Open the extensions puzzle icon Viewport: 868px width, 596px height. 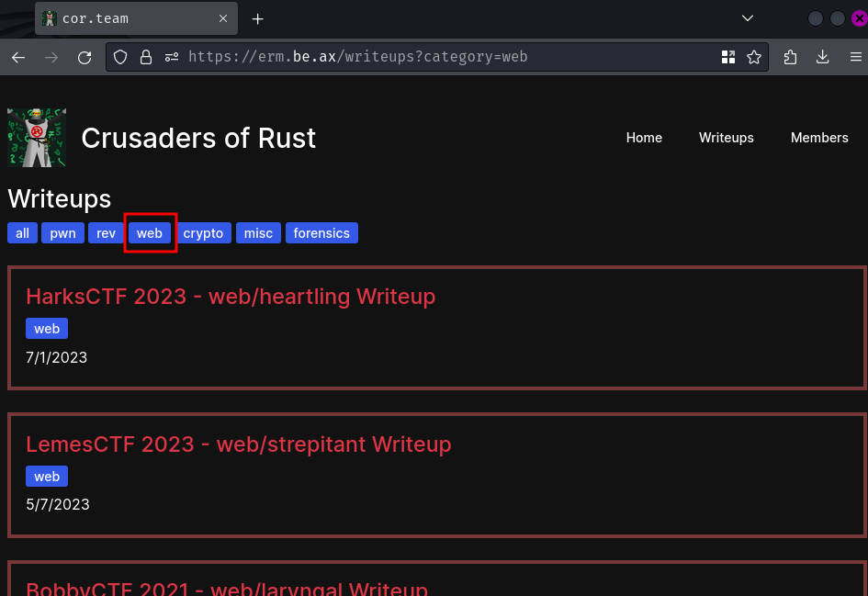pos(790,57)
